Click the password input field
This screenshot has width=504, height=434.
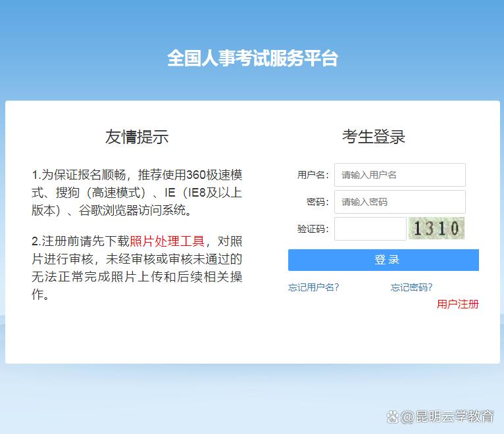[x=400, y=202]
